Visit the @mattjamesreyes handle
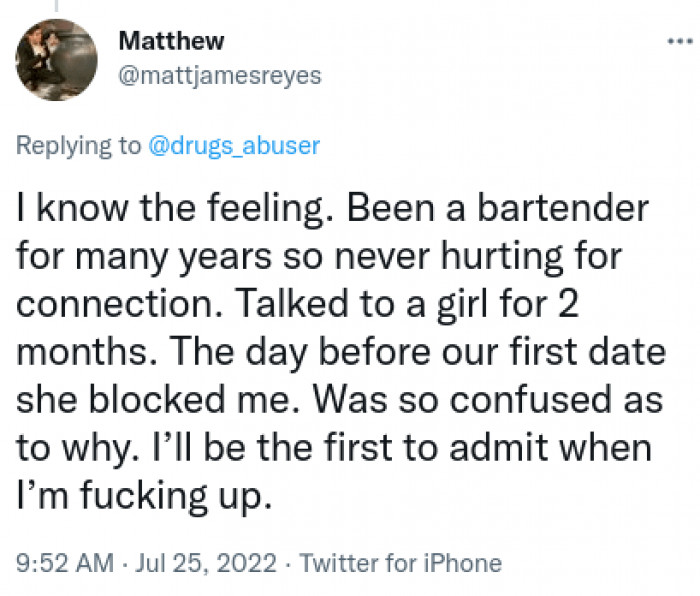Image resolution: width=700 pixels, height=596 pixels. click(x=220, y=75)
